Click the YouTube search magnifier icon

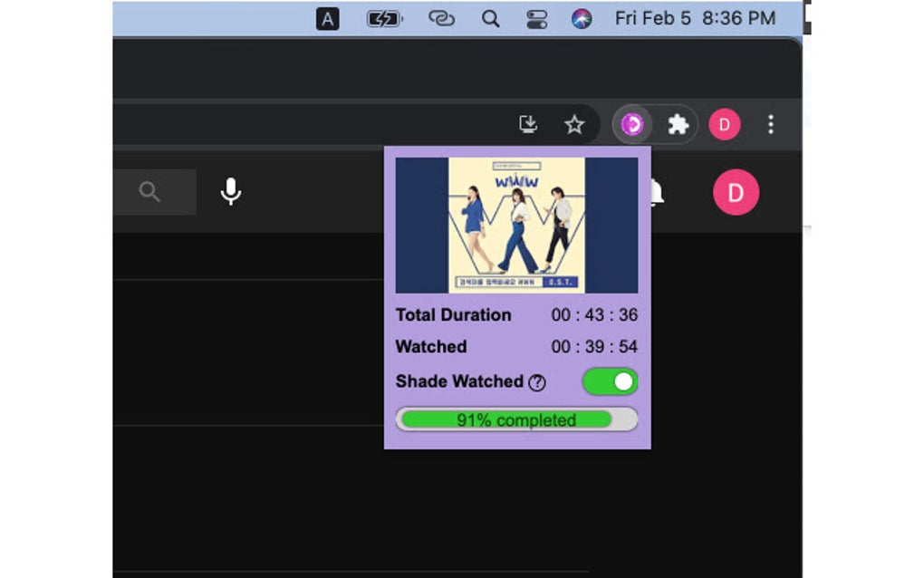[x=150, y=191]
